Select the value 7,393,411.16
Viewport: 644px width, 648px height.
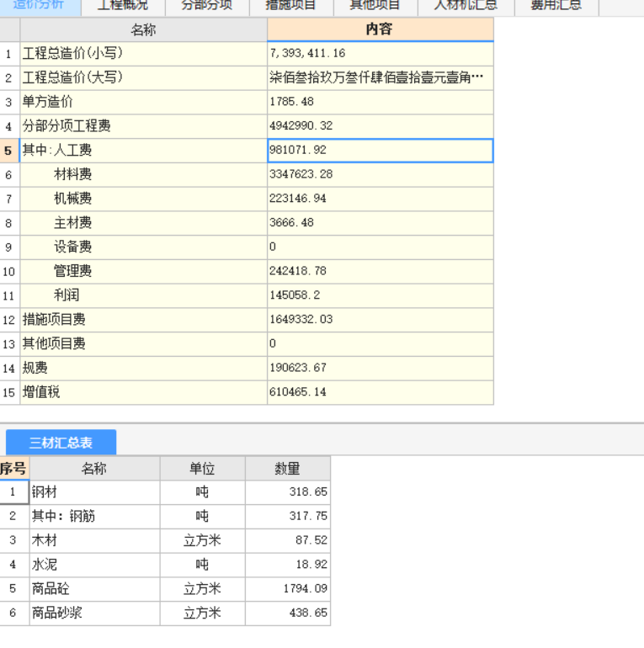381,54
